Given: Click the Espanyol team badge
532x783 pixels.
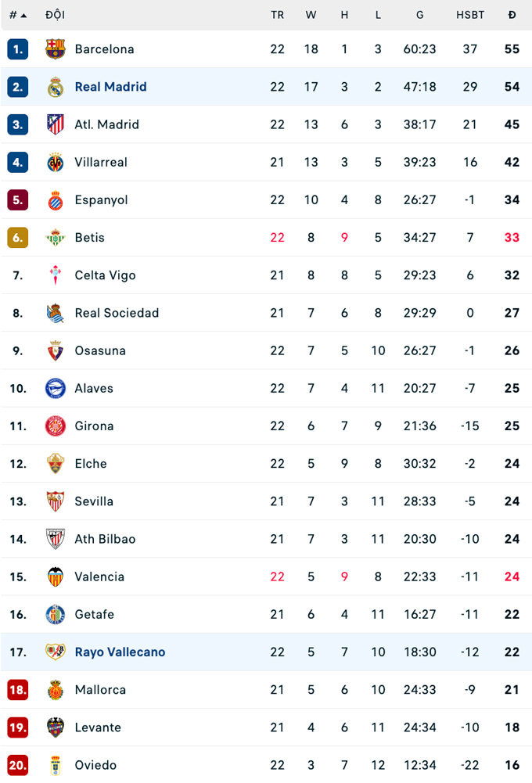Looking at the screenshot, I should (x=56, y=199).
